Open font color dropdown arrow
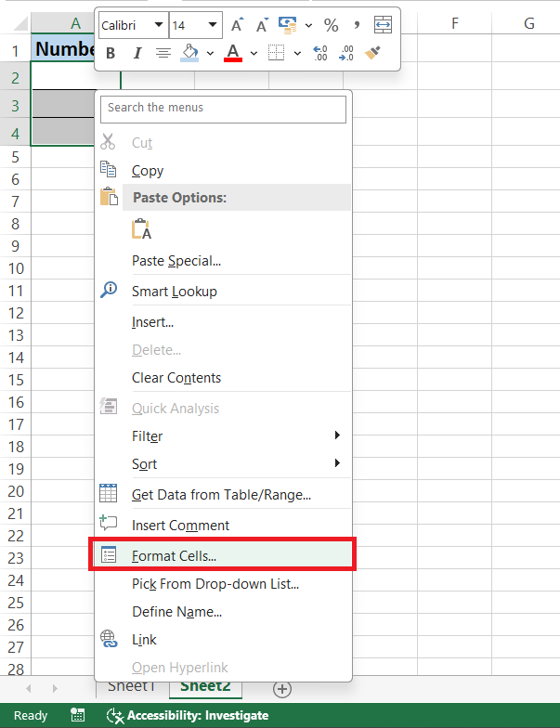 pyautogui.click(x=254, y=54)
